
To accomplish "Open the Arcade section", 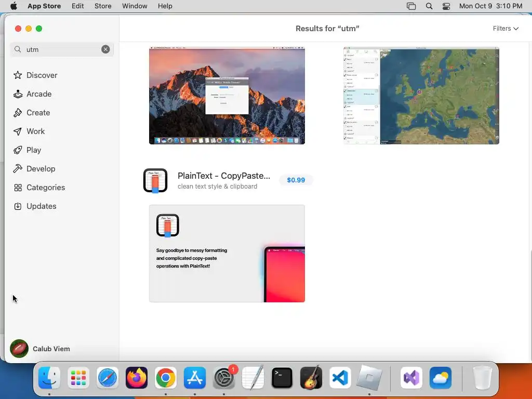I will click(x=33, y=94).
